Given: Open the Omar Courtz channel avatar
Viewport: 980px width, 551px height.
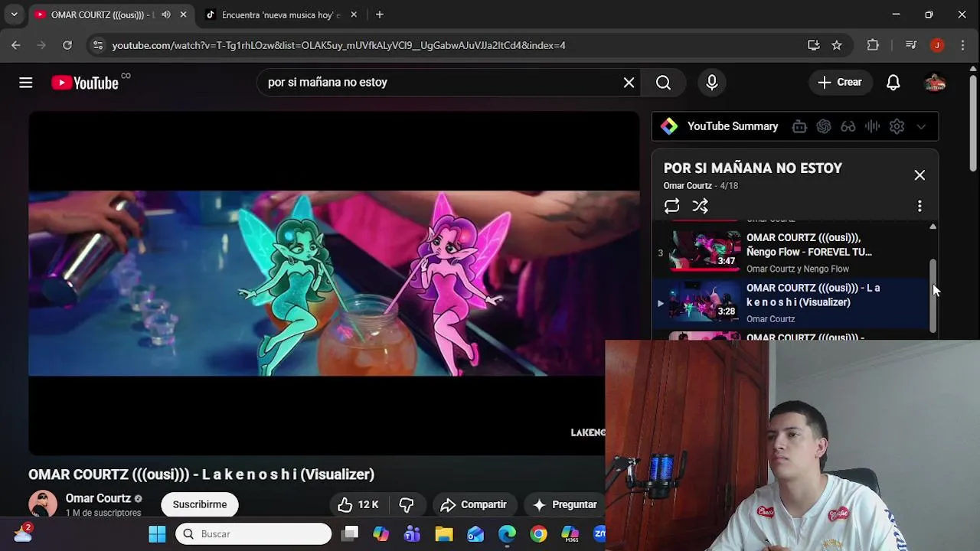Looking at the screenshot, I should [43, 504].
